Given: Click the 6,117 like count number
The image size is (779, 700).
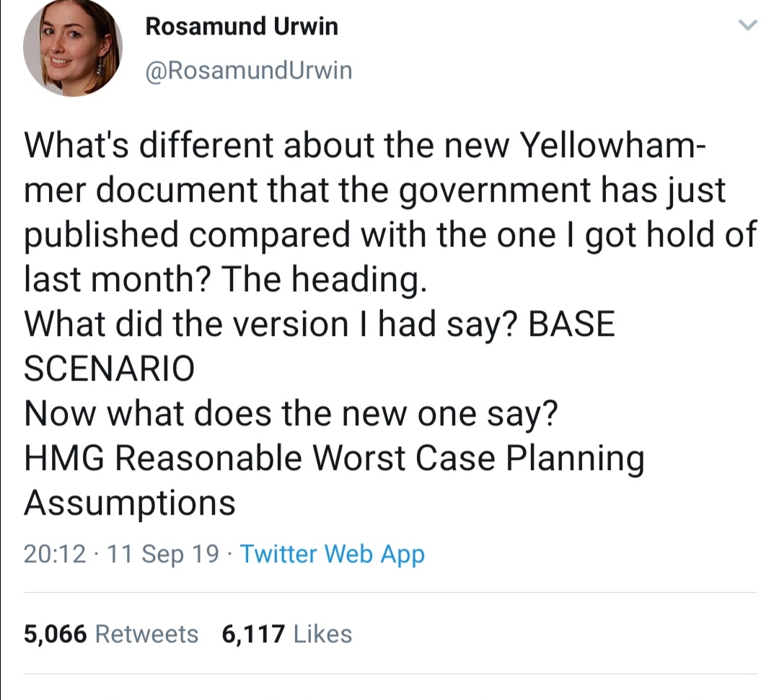Looking at the screenshot, I should pyautogui.click(x=253, y=634).
